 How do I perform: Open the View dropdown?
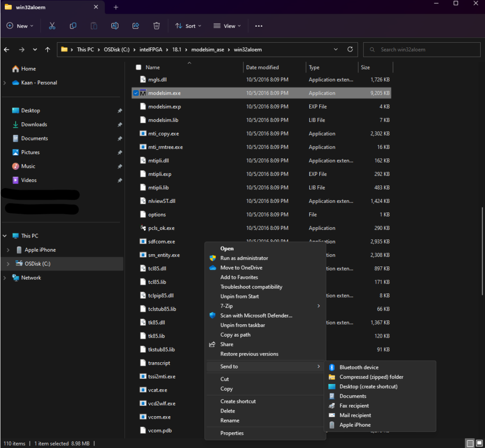226,26
